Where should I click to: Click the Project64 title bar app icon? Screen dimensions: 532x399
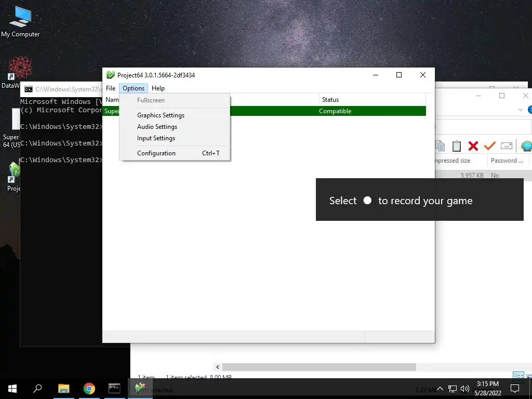coord(110,75)
